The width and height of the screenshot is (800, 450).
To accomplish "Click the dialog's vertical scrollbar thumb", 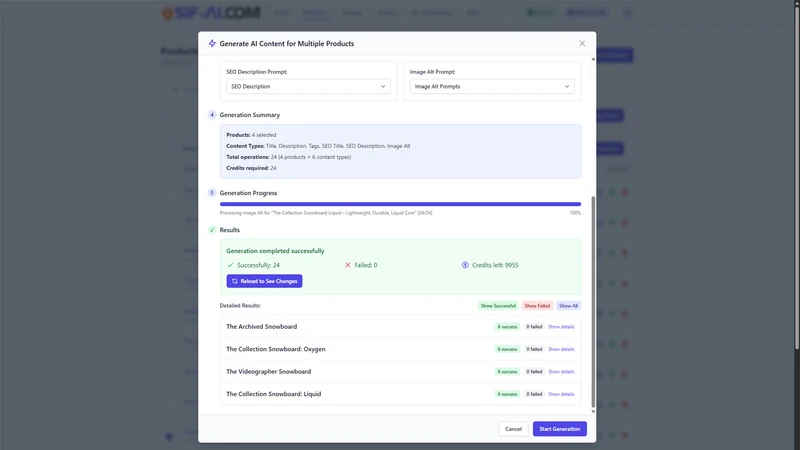I will (593, 301).
